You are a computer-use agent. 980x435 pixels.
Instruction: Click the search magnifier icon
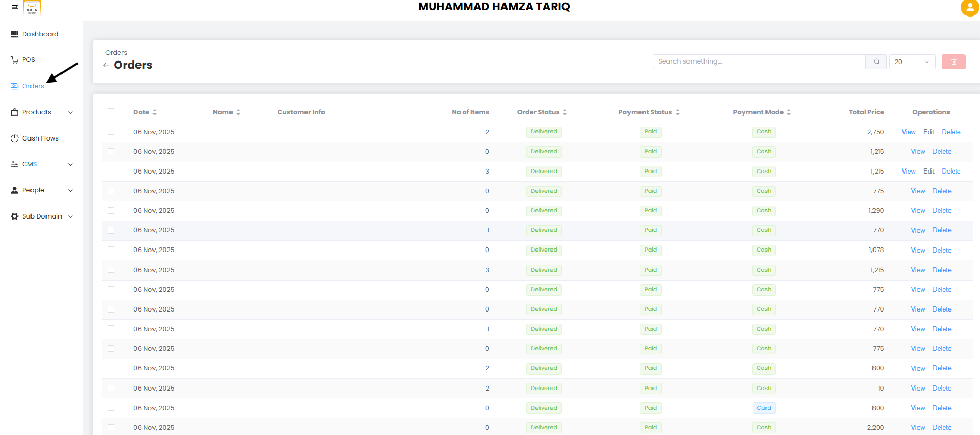point(876,61)
